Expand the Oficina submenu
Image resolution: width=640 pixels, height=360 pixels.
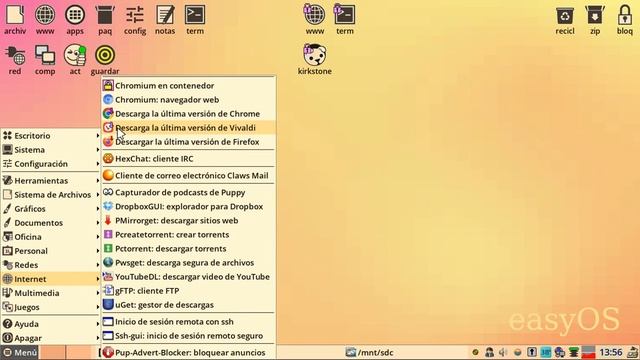(x=51, y=237)
